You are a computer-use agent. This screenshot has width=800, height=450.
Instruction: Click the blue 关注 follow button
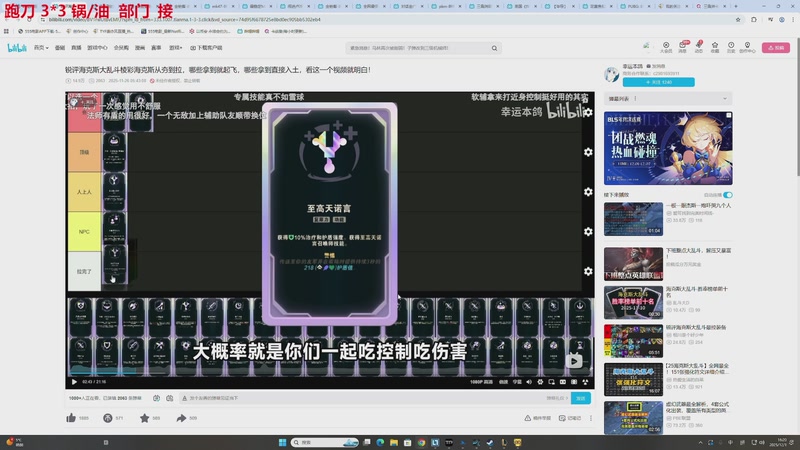pyautogui.click(x=658, y=82)
